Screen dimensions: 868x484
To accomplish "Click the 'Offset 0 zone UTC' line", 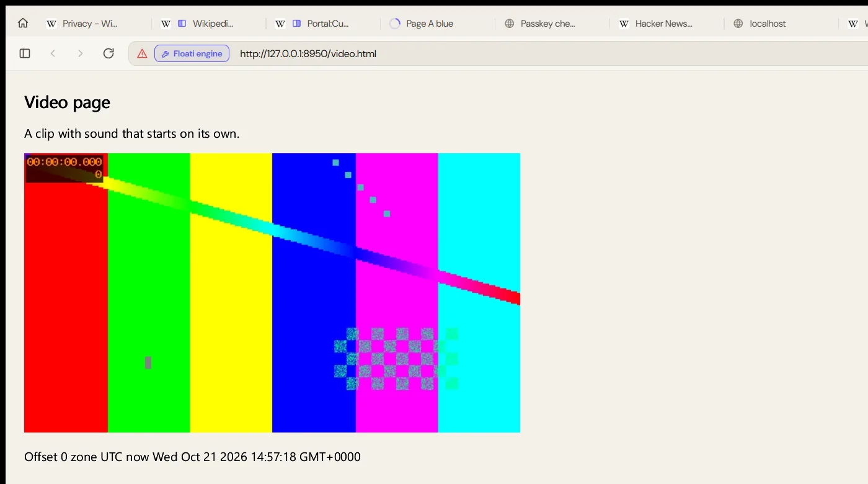I will pyautogui.click(x=192, y=457).
